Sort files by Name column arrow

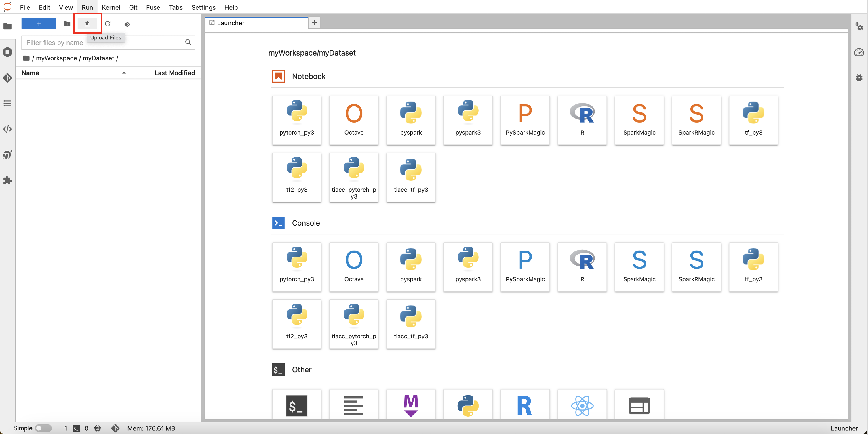(x=124, y=73)
